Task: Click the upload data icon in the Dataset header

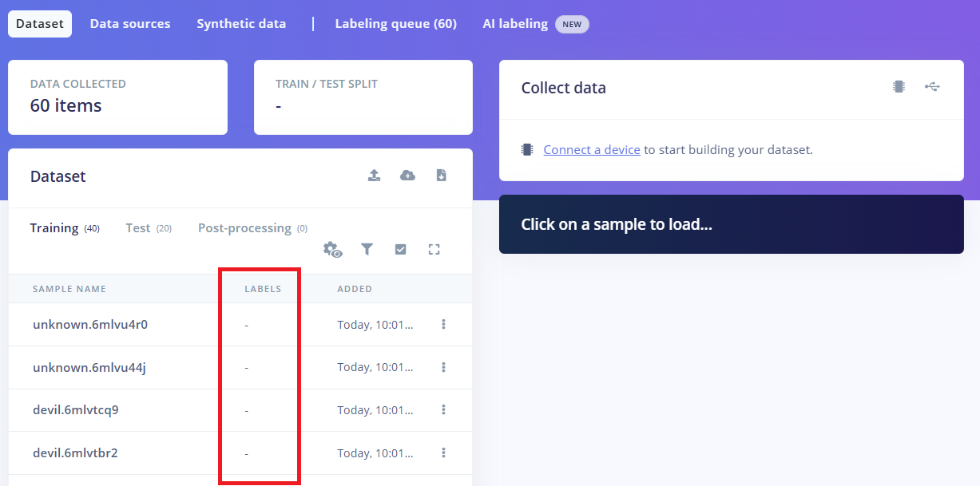Action: click(x=374, y=176)
